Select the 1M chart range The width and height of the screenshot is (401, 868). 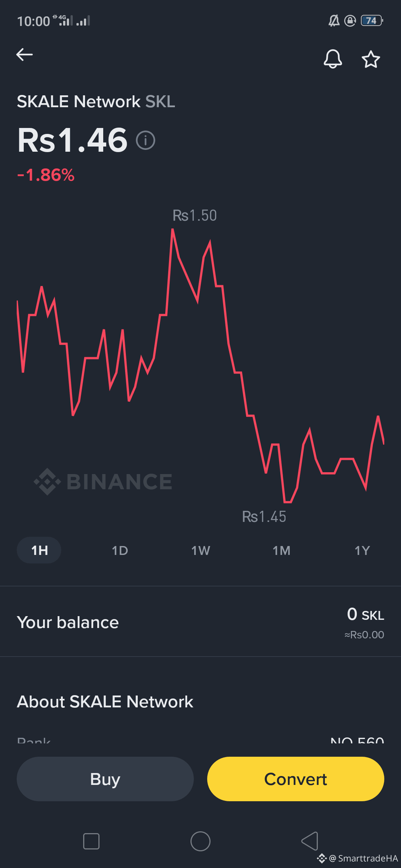pos(281,550)
